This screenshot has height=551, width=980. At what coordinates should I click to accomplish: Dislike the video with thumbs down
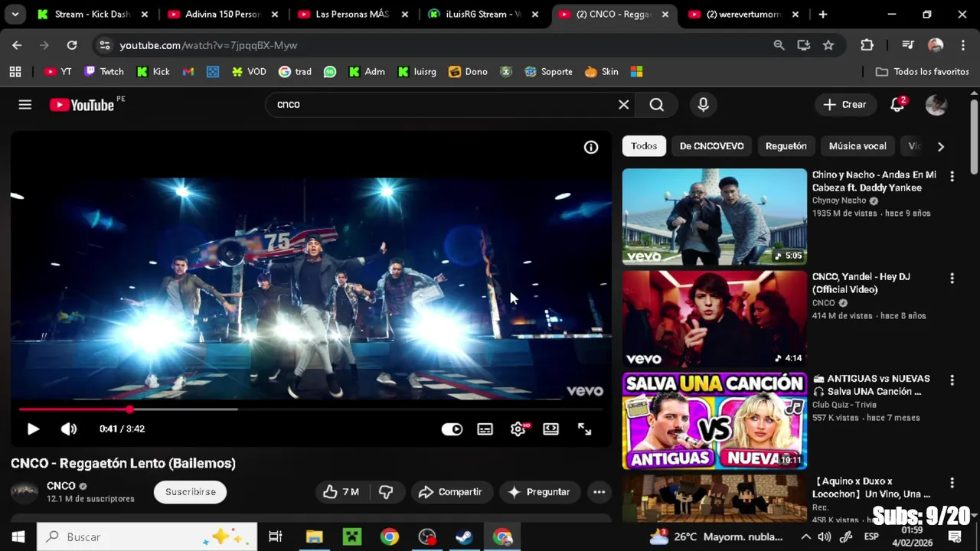coord(387,492)
